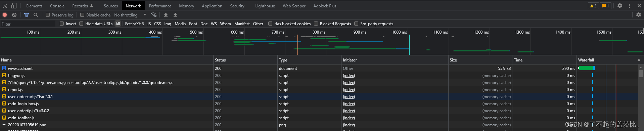Show the 1 issue badge
This screenshot has width=644, height=131.
605,6
